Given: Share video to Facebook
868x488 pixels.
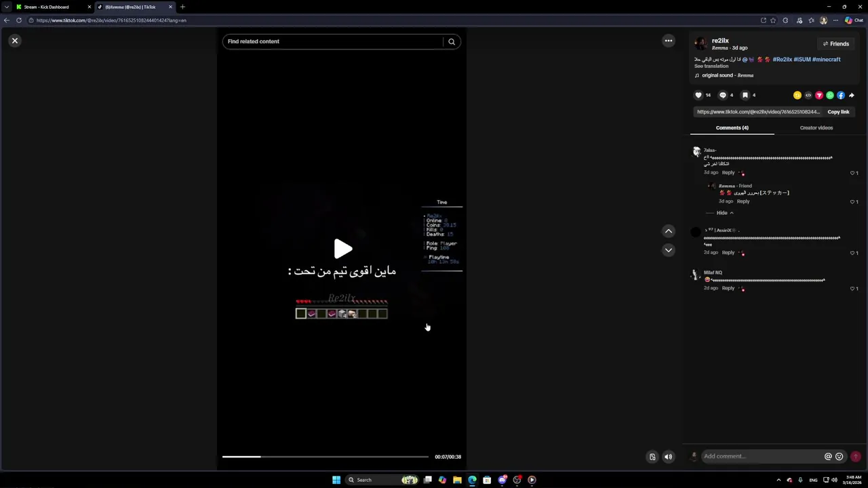Looking at the screenshot, I should [x=841, y=95].
